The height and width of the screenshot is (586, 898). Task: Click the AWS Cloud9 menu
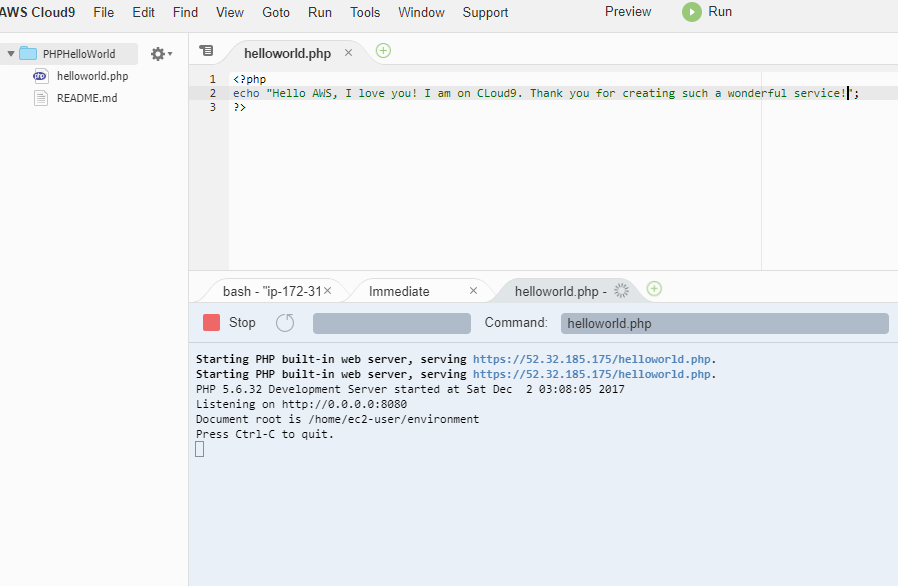click(37, 12)
